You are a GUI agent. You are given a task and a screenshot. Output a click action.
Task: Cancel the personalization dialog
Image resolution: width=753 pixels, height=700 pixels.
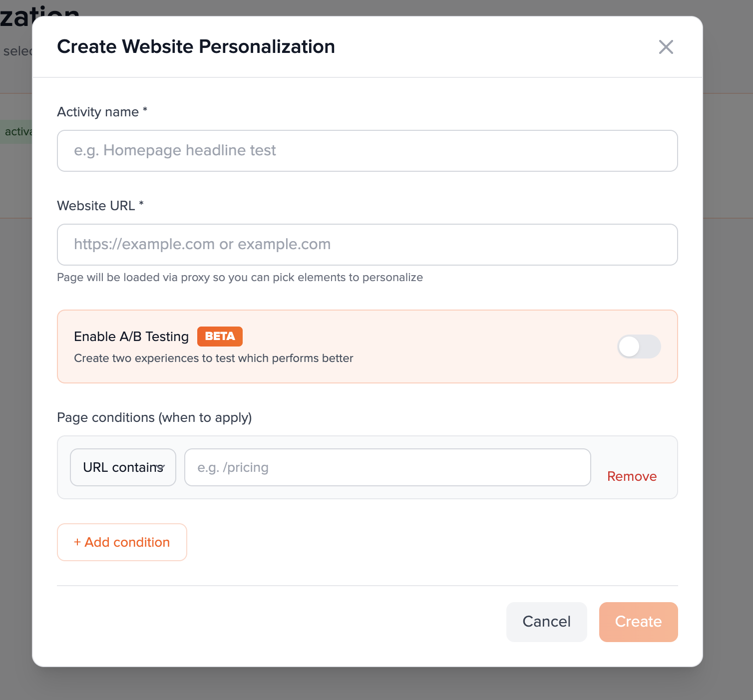pos(546,622)
